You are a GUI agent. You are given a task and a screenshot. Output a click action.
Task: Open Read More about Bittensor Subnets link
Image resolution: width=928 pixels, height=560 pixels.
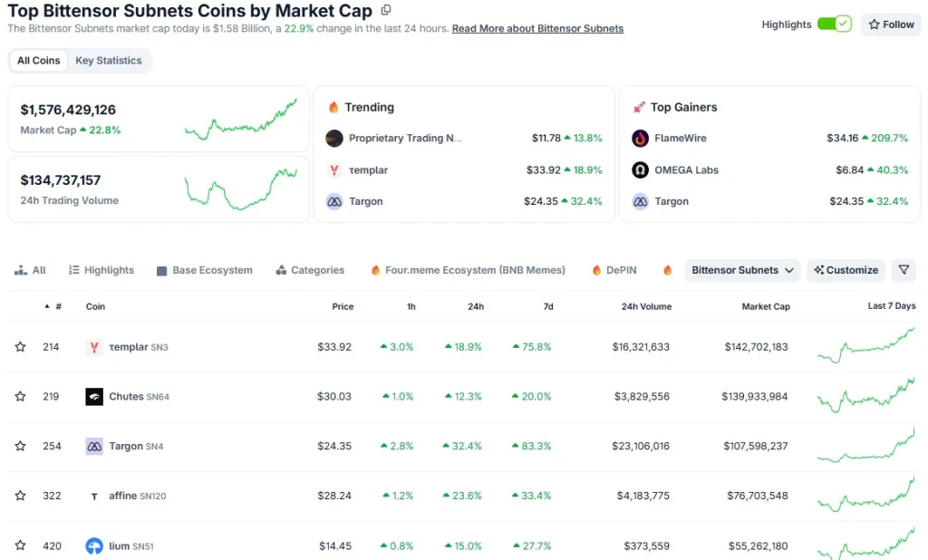coord(537,29)
